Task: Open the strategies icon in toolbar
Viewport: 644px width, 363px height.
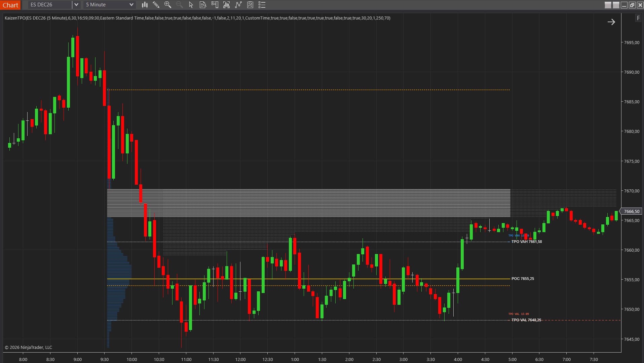Action: (250, 5)
